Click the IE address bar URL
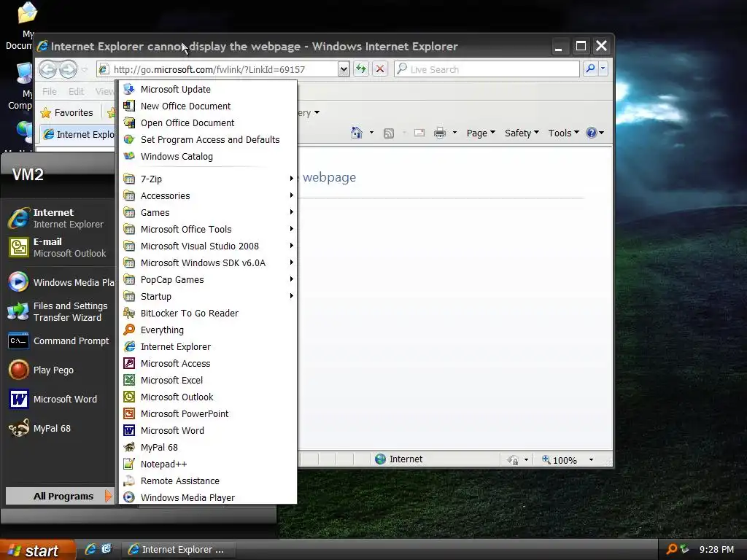 (x=209, y=69)
